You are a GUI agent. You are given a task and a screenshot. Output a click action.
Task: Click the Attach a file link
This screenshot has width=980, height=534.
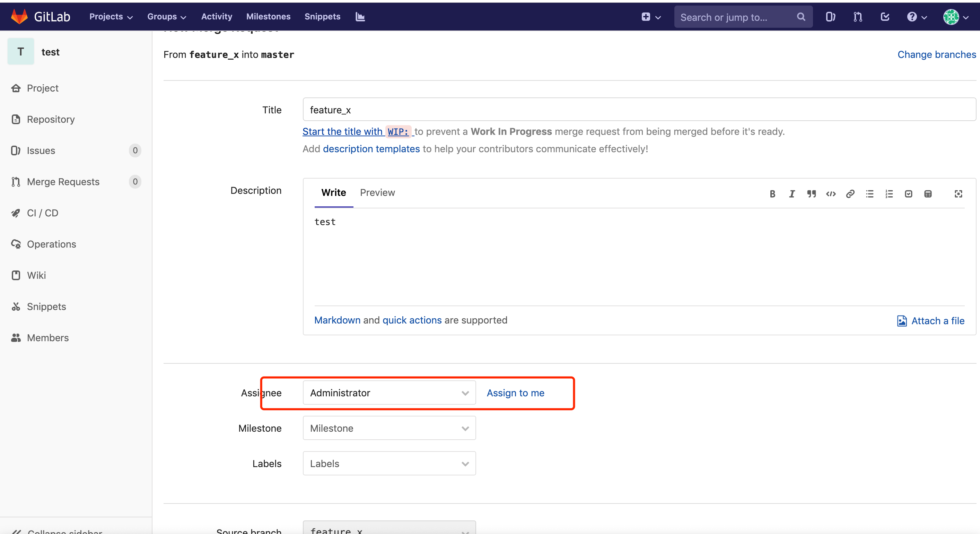pos(930,321)
